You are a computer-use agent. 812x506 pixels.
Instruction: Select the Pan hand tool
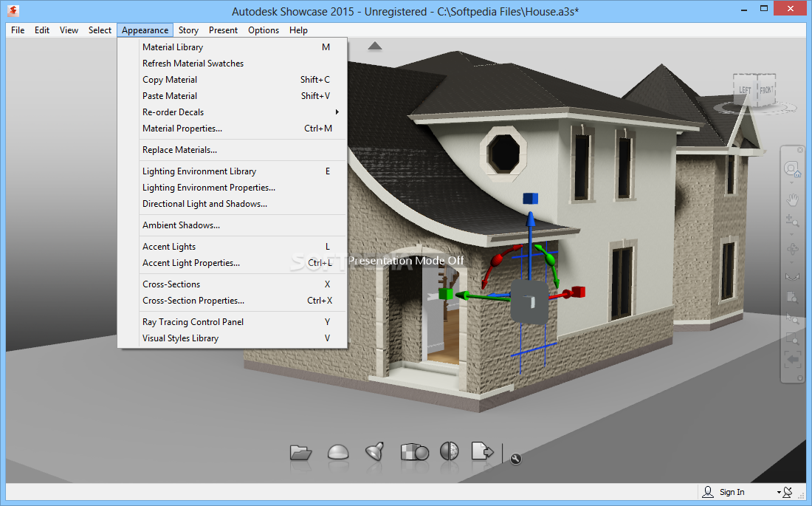tap(792, 199)
